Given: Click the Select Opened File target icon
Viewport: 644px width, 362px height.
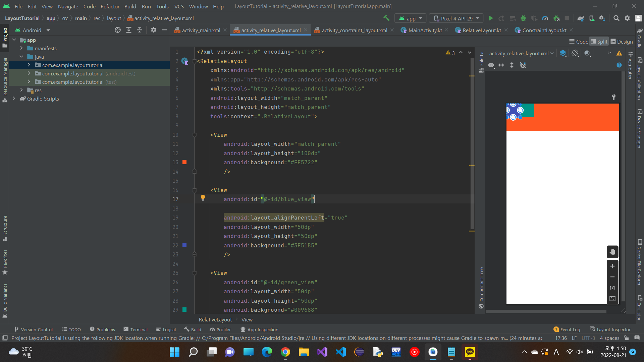Looking at the screenshot, I should point(118,30).
